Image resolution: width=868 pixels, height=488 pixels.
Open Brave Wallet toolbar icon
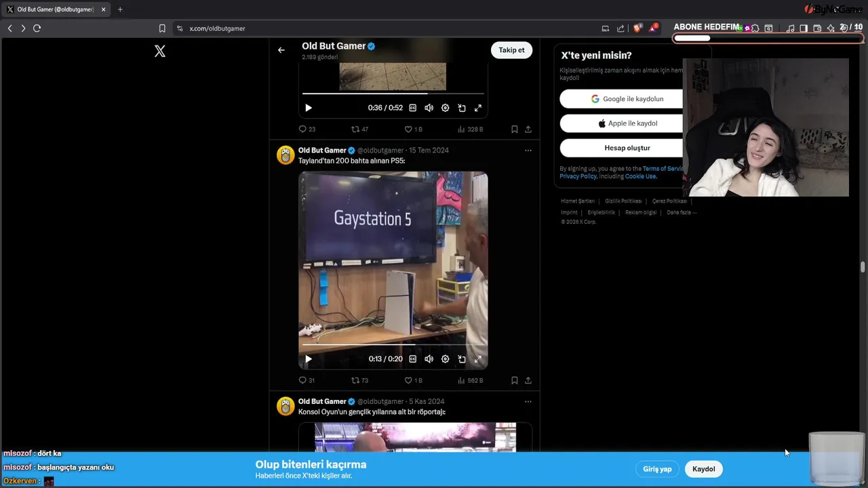[x=817, y=28]
